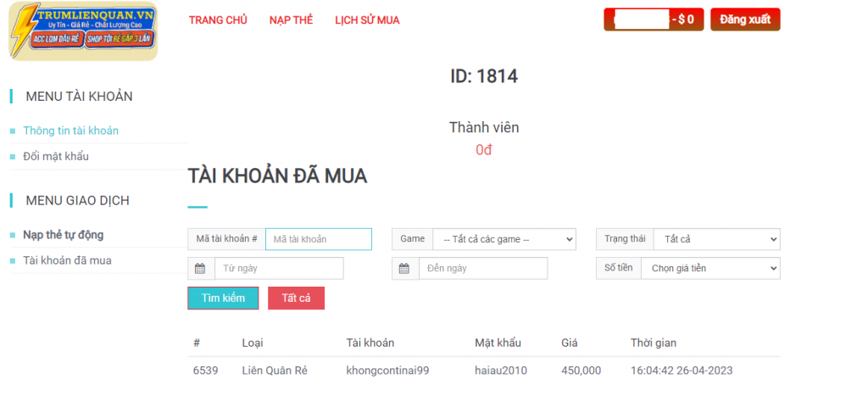Click the Đến ngày date input
The height and width of the screenshot is (396, 868).
(483, 269)
